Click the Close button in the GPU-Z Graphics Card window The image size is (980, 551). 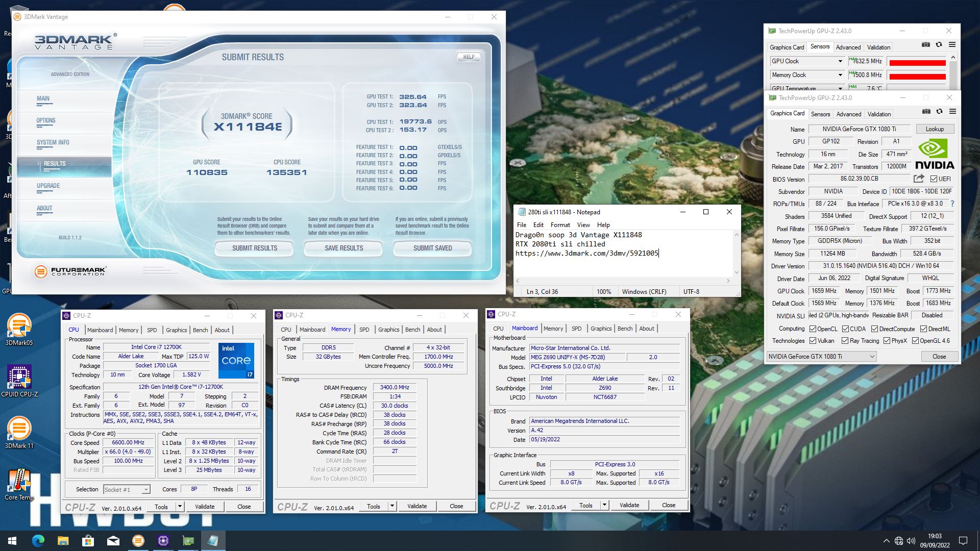939,357
